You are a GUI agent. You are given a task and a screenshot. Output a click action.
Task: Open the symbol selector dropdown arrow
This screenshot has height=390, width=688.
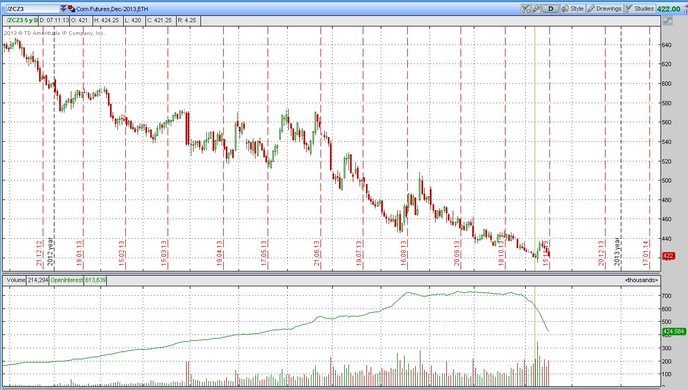63,8
